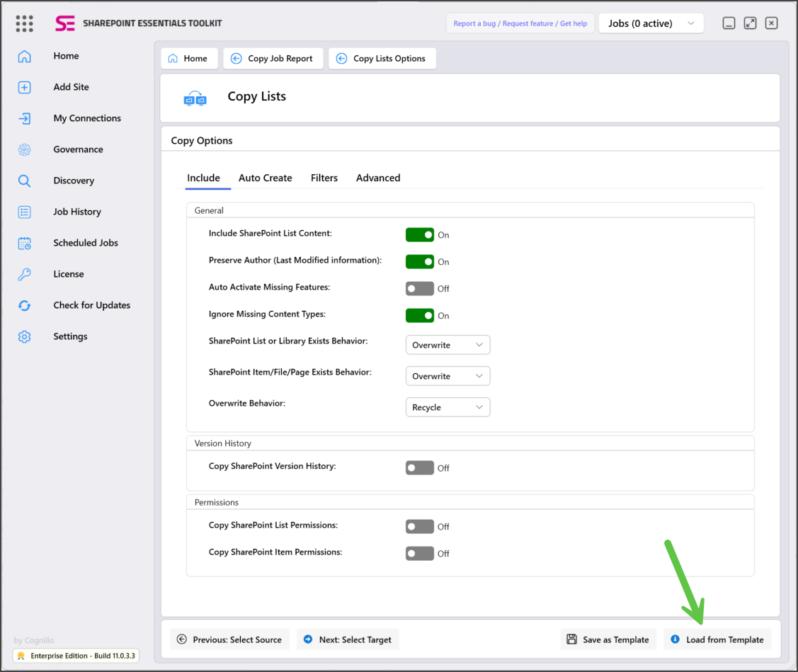798x672 pixels.
Task: Expand the Overwrite Behavior Recycle dropdown
Action: 448,407
